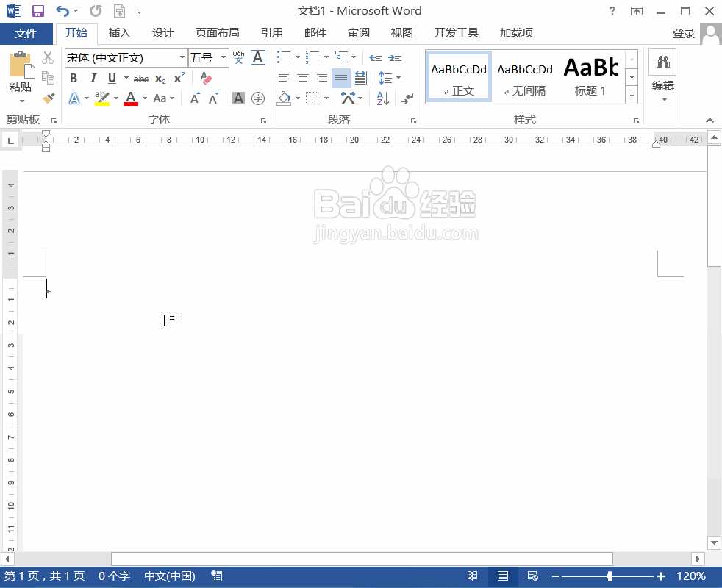
Task: Insert enclosed character (circled 字)
Action: [258, 98]
